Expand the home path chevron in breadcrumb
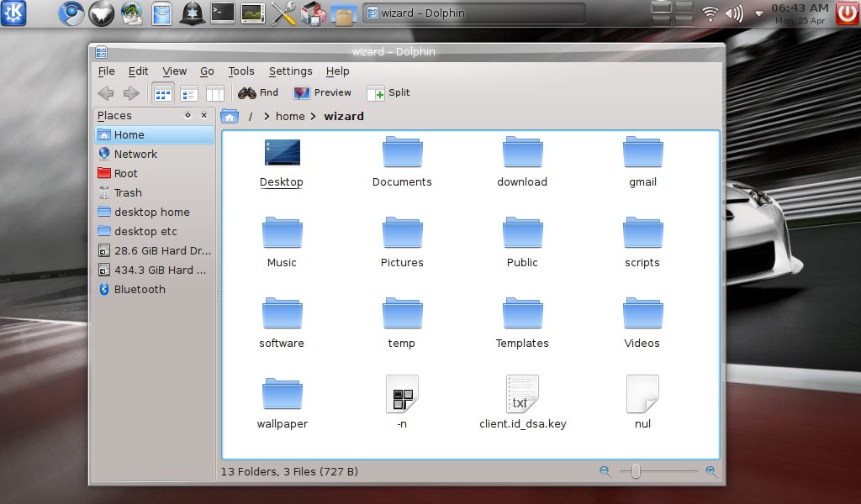The width and height of the screenshot is (861, 504). [x=314, y=117]
